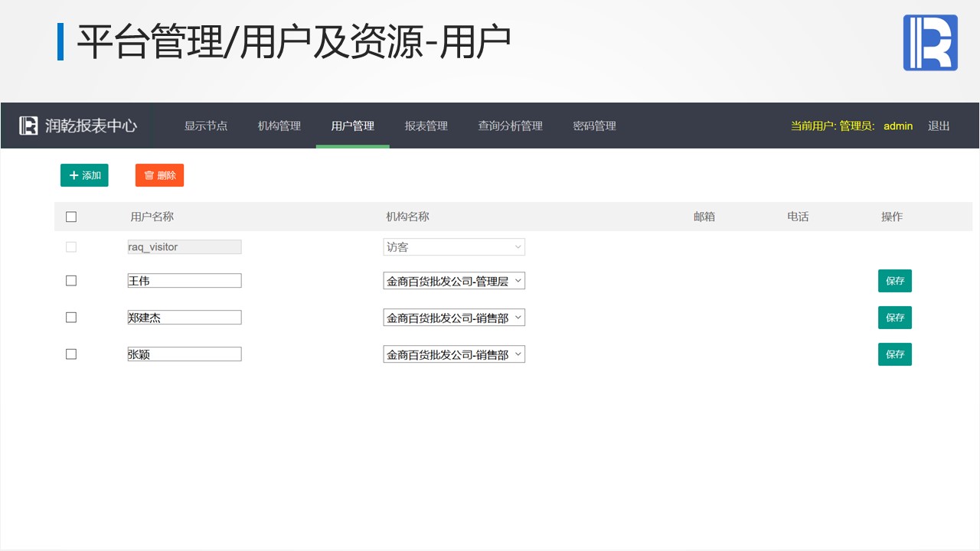Click the blue R logo in slide corner

[x=930, y=43]
